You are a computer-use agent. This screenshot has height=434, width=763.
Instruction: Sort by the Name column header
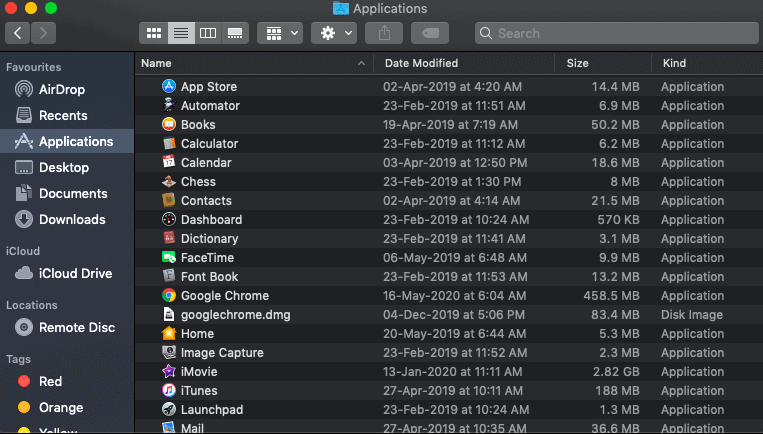click(156, 63)
